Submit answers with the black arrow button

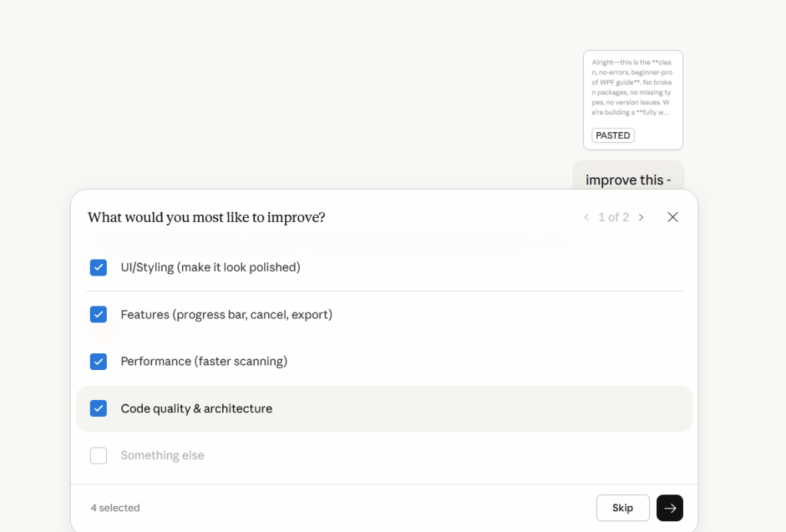pyautogui.click(x=669, y=507)
